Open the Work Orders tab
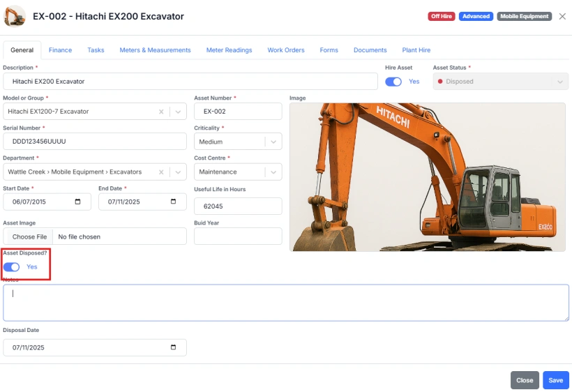This screenshot has height=392, width=572. [286, 50]
